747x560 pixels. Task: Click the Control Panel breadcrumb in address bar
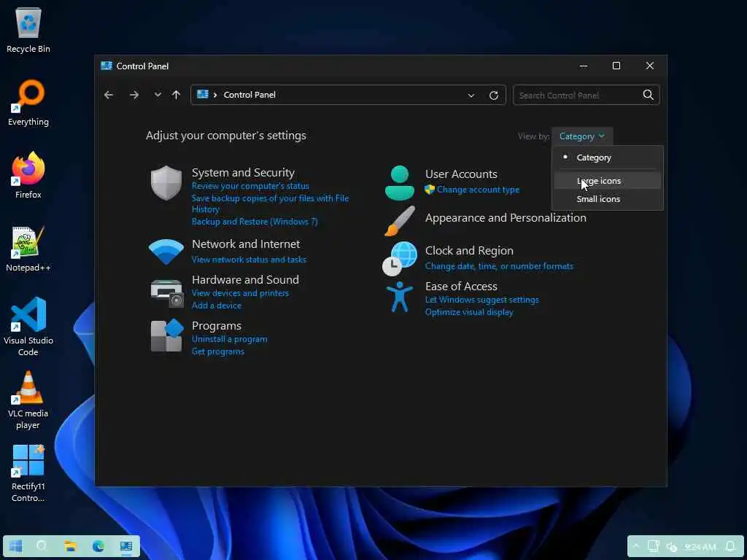coord(249,95)
